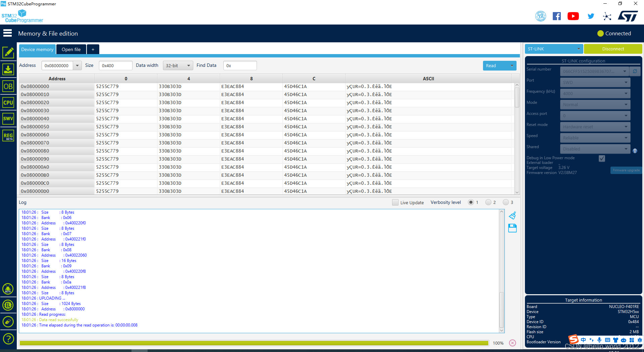Click the Read button
Viewport: 644px width, 352px height.
[495, 65]
